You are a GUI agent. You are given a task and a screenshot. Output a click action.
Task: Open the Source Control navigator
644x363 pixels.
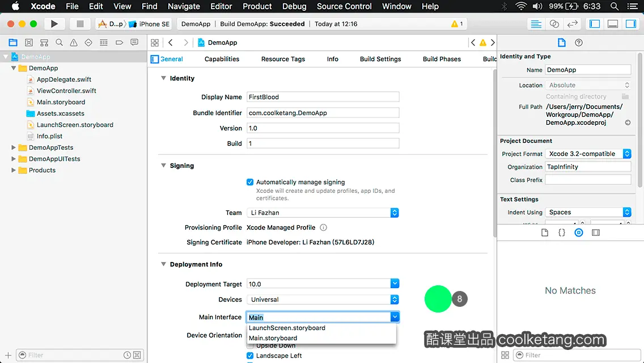pos(29,43)
